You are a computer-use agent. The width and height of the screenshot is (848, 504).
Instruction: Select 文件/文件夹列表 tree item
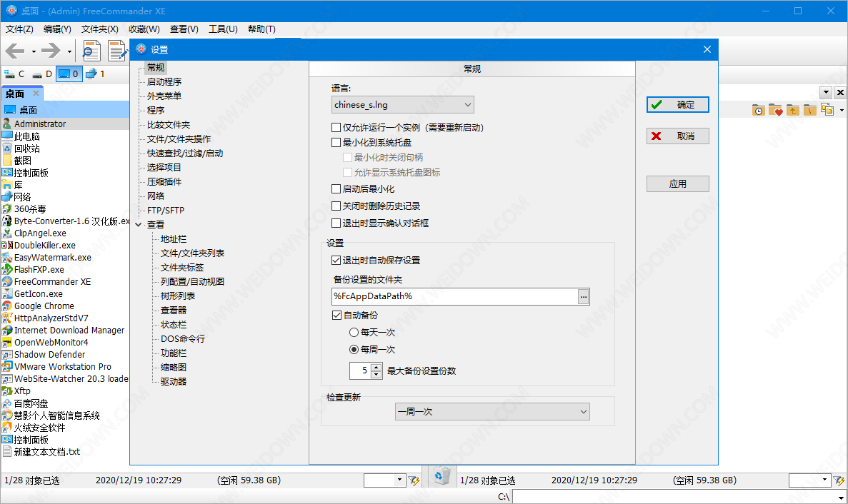point(192,253)
